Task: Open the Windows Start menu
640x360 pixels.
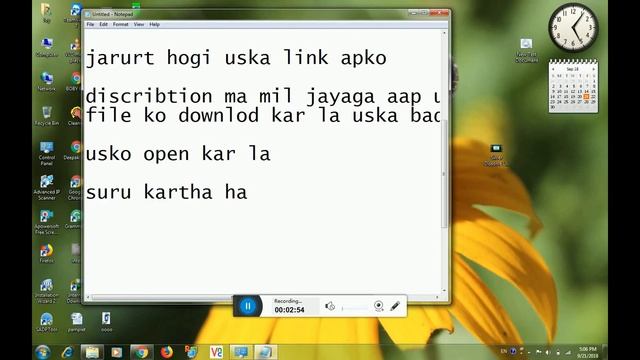Action: (42, 352)
